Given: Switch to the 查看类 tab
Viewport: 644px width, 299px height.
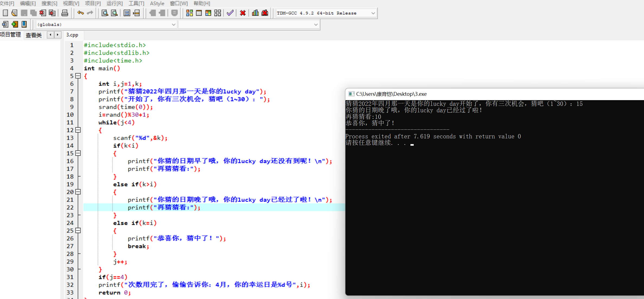Looking at the screenshot, I should [x=34, y=35].
